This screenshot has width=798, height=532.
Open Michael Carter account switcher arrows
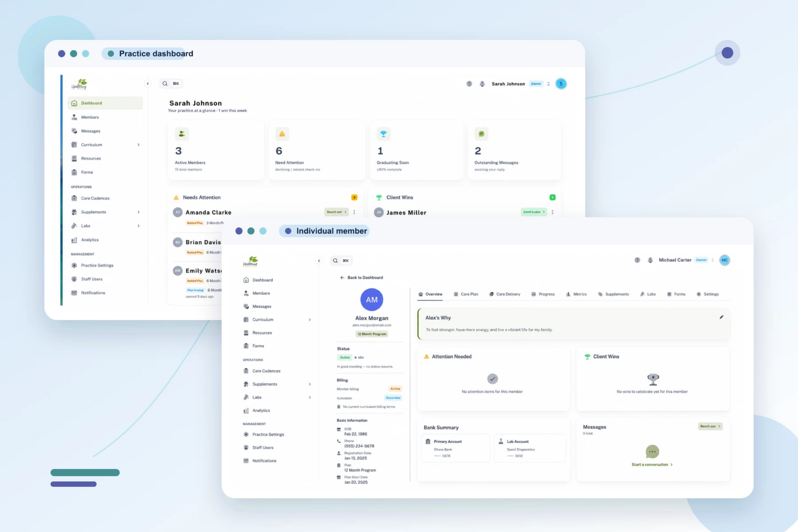(x=713, y=260)
